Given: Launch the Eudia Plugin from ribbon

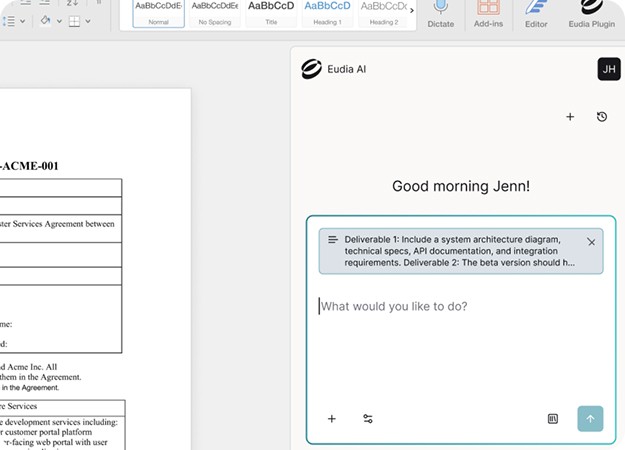Looking at the screenshot, I should pos(592,14).
